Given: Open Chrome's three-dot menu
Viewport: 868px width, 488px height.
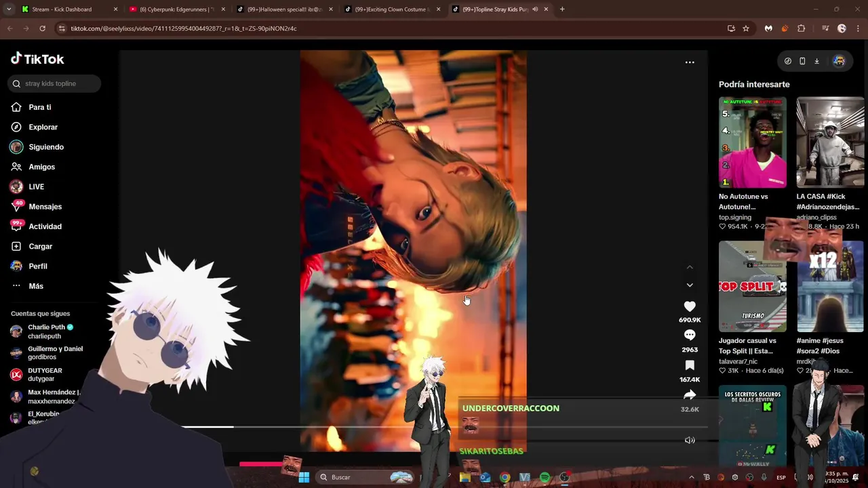Looking at the screenshot, I should [x=858, y=28].
